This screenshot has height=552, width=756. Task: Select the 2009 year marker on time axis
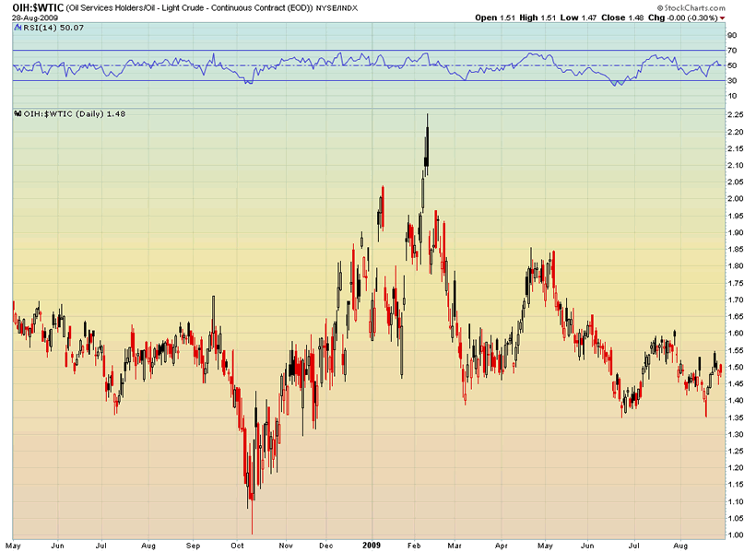pos(372,545)
